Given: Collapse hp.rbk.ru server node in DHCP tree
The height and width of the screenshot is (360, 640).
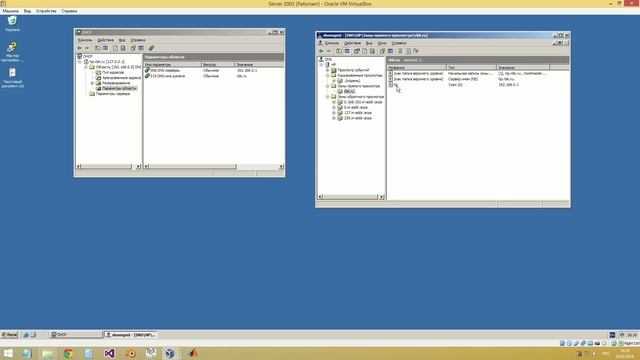Looking at the screenshot, I should pos(80,62).
